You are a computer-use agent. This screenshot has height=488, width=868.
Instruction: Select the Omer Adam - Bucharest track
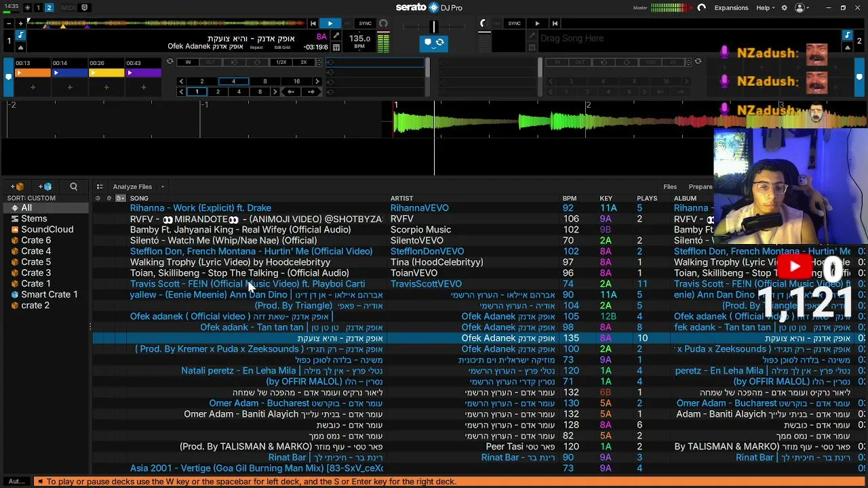(296, 403)
